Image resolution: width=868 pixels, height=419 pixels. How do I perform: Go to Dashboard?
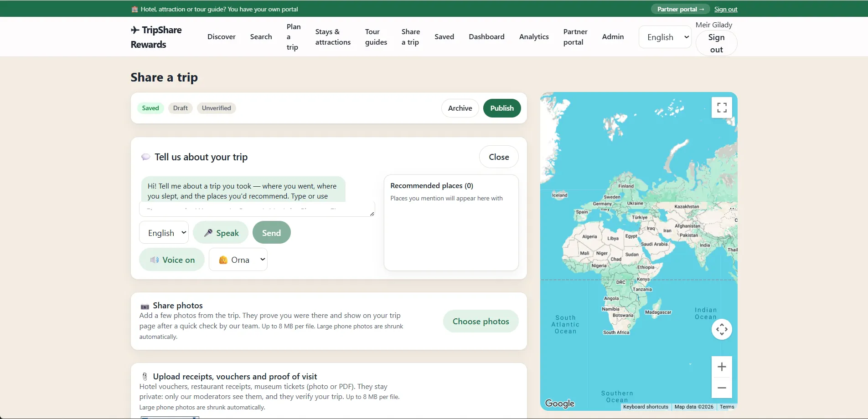click(x=487, y=37)
